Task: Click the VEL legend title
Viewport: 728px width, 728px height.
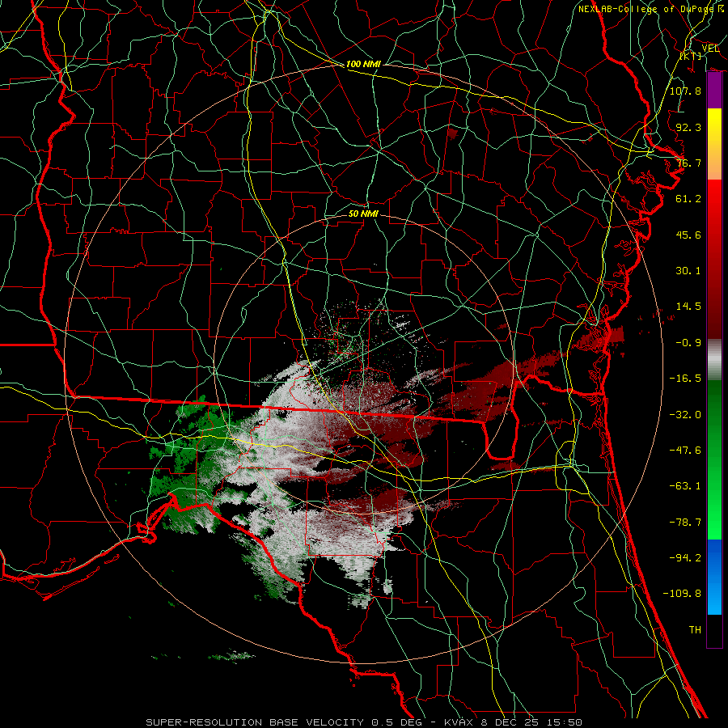Action: [x=710, y=48]
